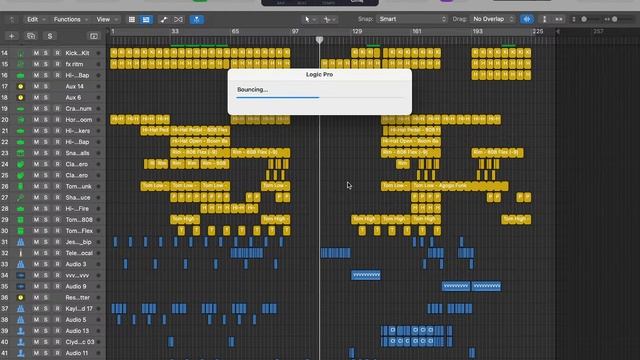Click the duplicate track button
Screen dimensions: 640x360
pos(31,36)
